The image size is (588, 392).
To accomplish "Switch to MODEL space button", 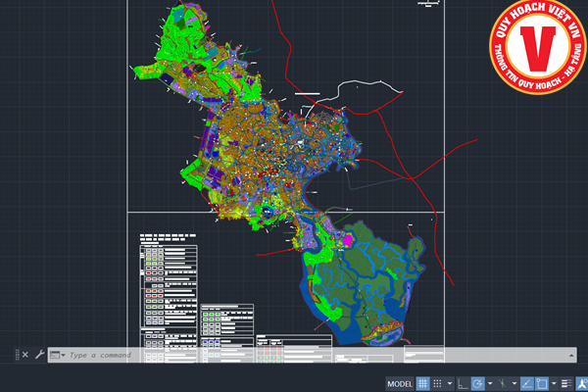I will coord(399,383).
